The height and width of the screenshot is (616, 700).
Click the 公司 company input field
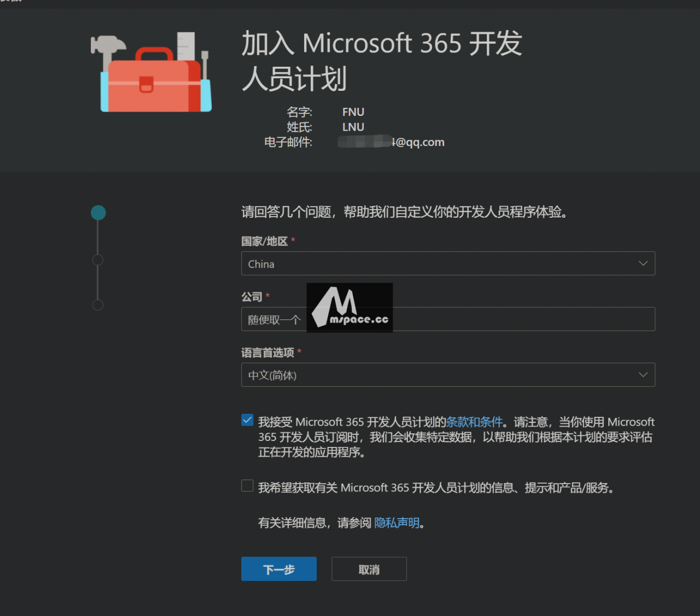pos(448,319)
